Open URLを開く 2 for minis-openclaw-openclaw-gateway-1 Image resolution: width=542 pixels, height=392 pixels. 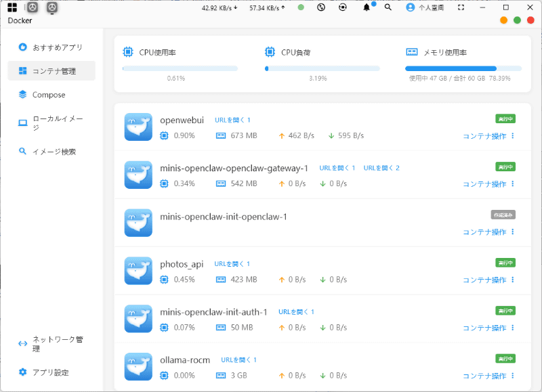[381, 168]
